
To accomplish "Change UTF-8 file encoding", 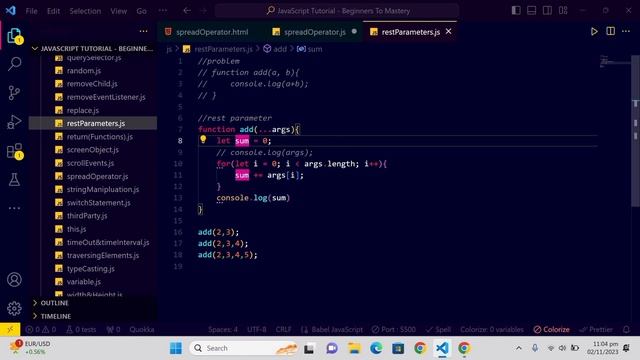I will point(257,329).
